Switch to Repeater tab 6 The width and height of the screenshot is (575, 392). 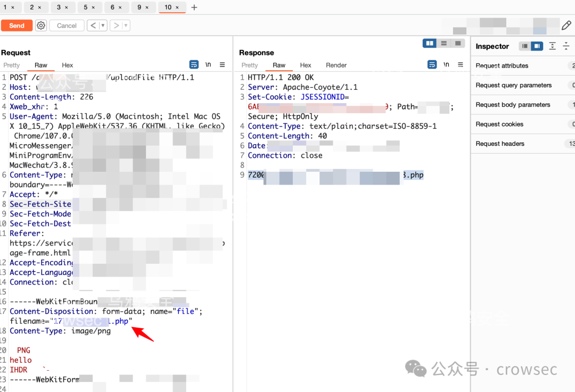click(x=112, y=7)
